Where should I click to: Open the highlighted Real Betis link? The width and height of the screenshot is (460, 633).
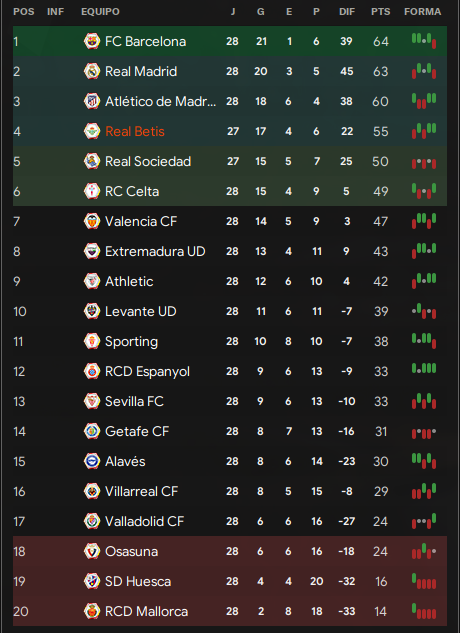[134, 132]
